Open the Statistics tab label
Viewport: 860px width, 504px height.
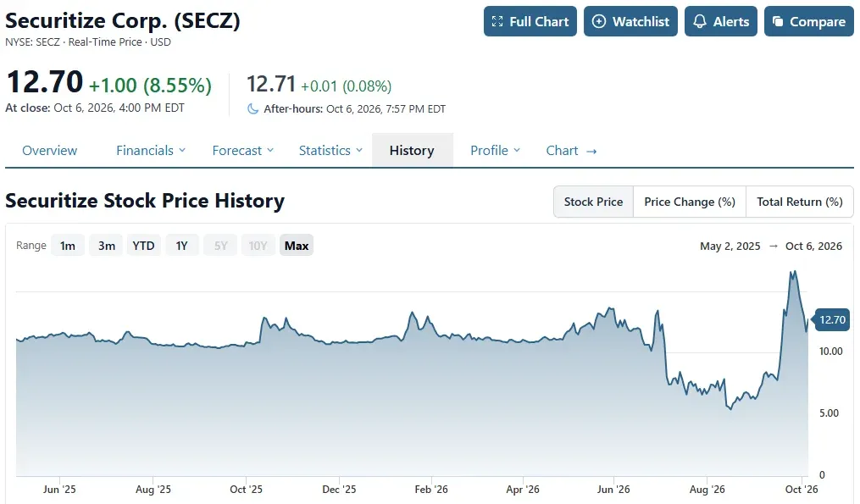pyautogui.click(x=325, y=150)
